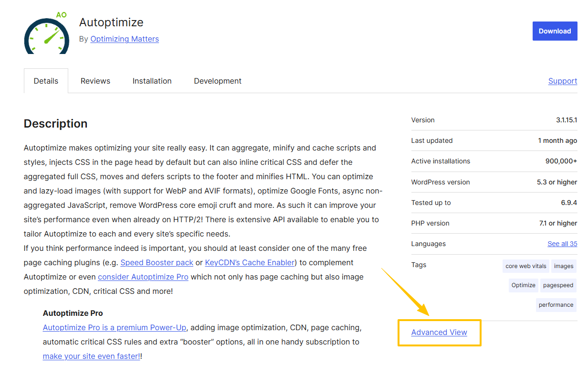
Task: Click the Languages label
Action: pyautogui.click(x=429, y=244)
